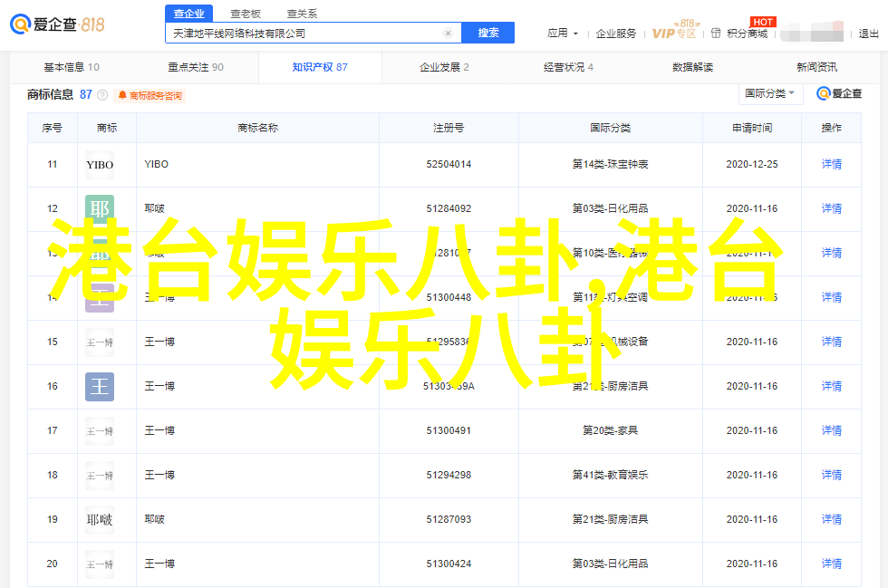
Task: Open the 经营状况 4 tab
Action: [x=569, y=67]
